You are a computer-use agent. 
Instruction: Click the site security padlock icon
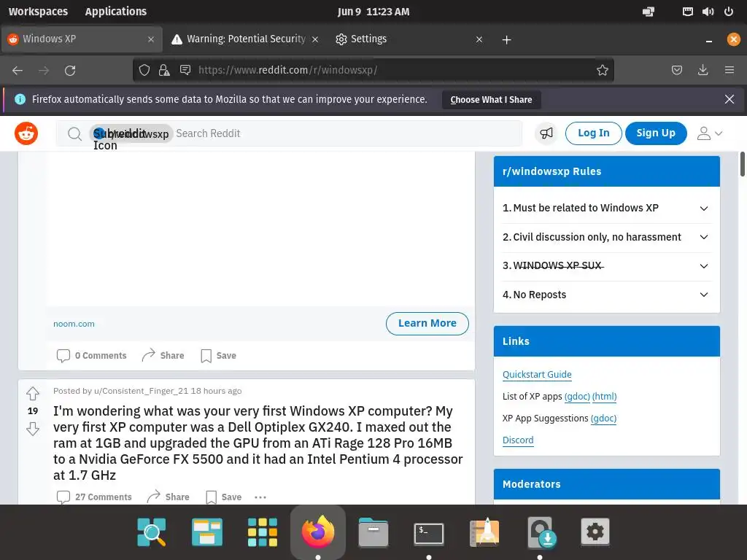point(164,71)
